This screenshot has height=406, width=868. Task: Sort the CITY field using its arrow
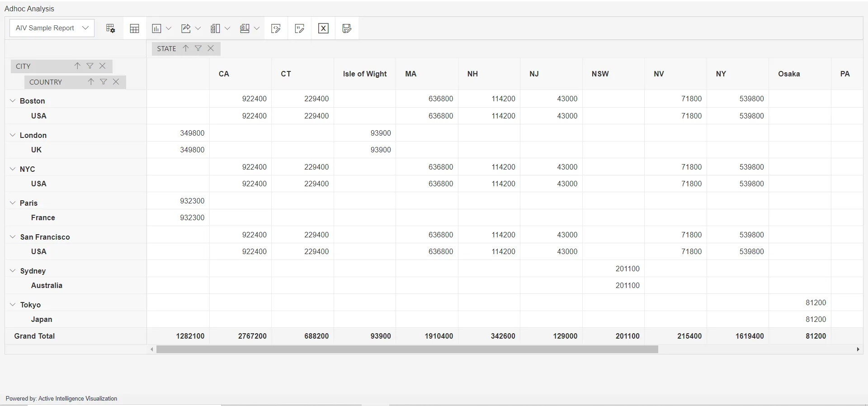tap(77, 66)
